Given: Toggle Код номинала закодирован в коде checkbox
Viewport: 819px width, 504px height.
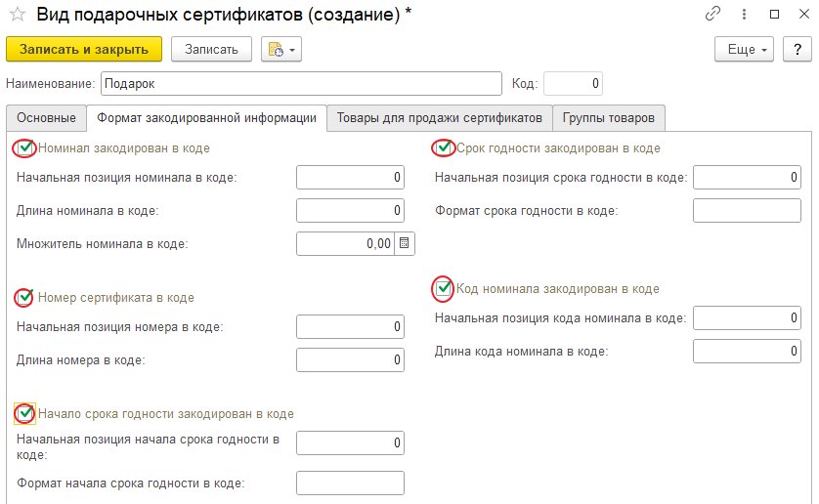Looking at the screenshot, I should (x=444, y=288).
